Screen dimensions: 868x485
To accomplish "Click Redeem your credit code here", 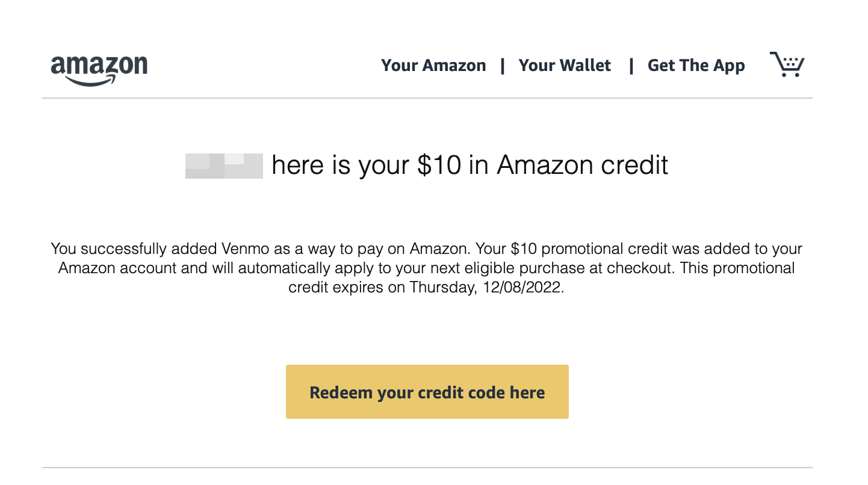I will (x=427, y=391).
